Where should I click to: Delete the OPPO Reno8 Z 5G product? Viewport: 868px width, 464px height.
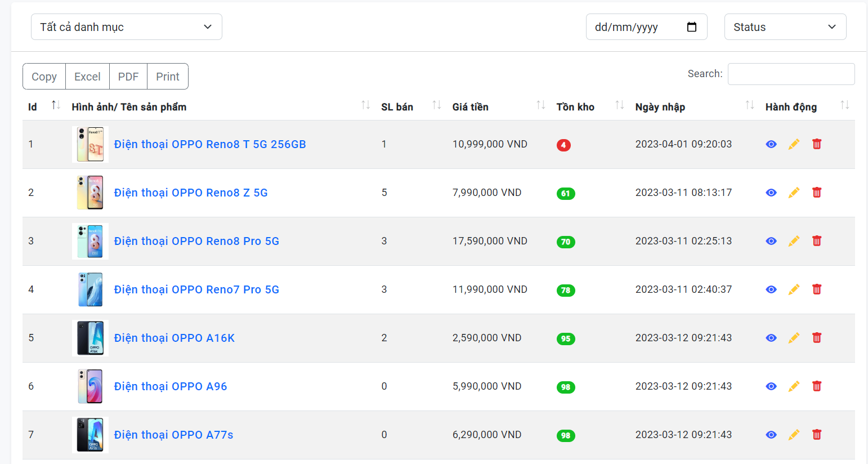[x=817, y=193]
